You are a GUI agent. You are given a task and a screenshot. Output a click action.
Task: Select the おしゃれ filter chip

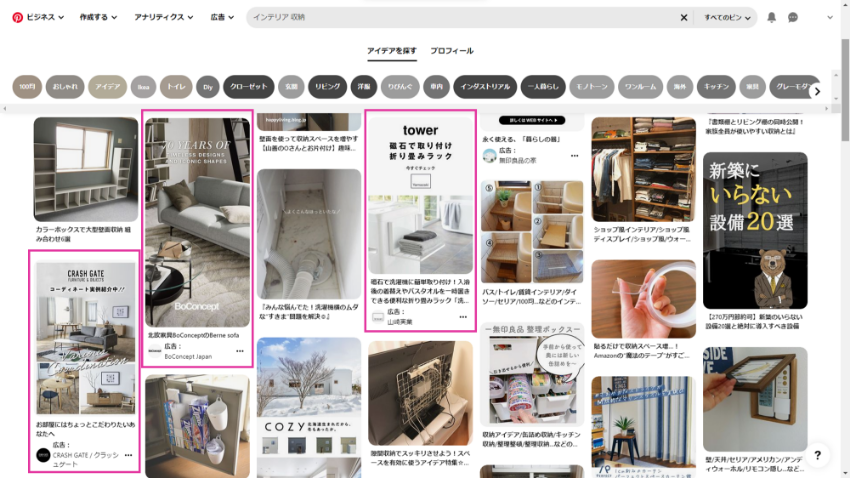tap(65, 87)
